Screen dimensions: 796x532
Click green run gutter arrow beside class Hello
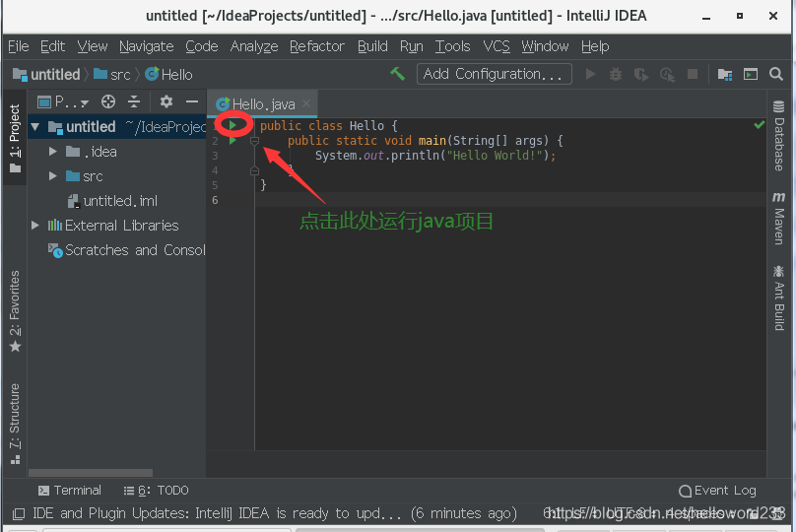click(232, 125)
